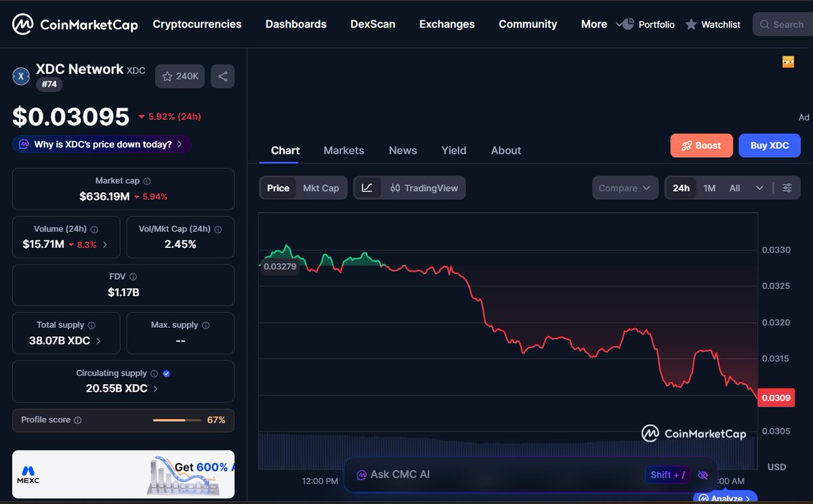Image resolution: width=813 pixels, height=504 pixels.
Task: Click the Volume (24h) info icon
Action: [x=94, y=230]
